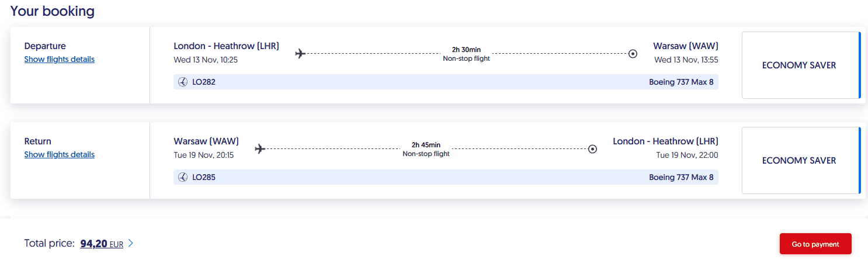Viewport: 868px width, 263px height.
Task: Select the departure ECONOMY SAVER fare card
Action: [799, 65]
